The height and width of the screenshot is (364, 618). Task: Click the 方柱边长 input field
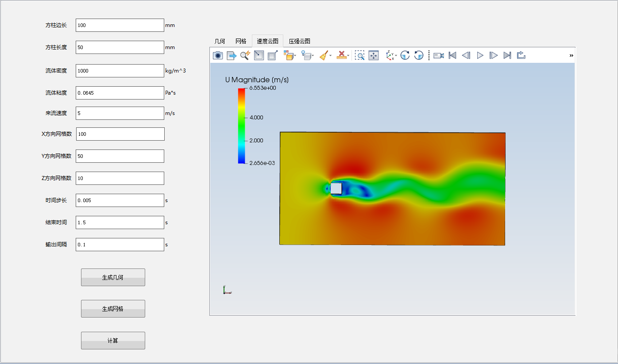pos(120,25)
